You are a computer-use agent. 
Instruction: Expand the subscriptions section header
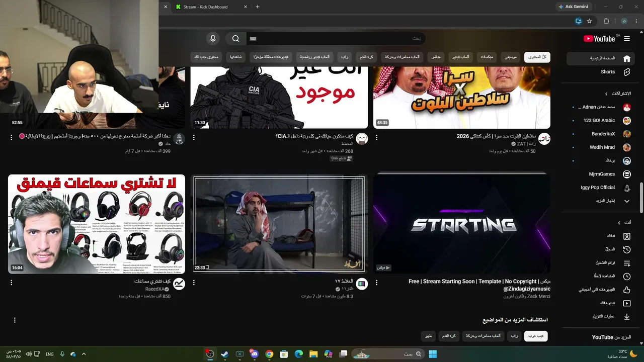tap(619, 94)
